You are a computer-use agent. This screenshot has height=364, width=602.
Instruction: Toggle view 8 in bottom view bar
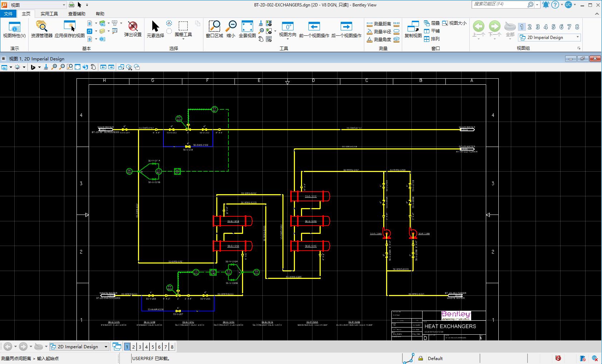(172, 347)
